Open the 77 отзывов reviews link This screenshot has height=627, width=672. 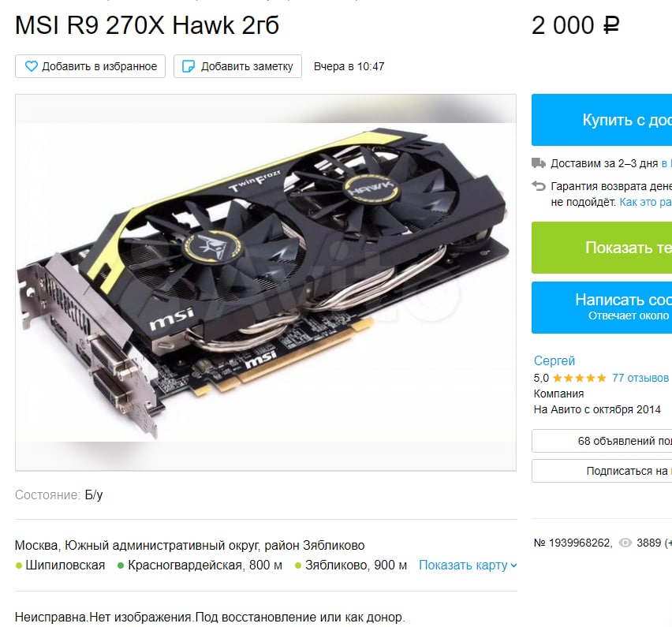coord(640,378)
